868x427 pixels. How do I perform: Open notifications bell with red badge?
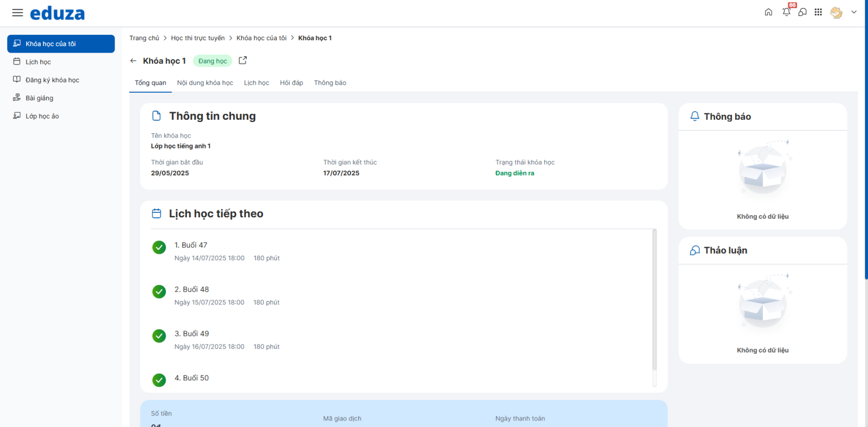pos(786,12)
